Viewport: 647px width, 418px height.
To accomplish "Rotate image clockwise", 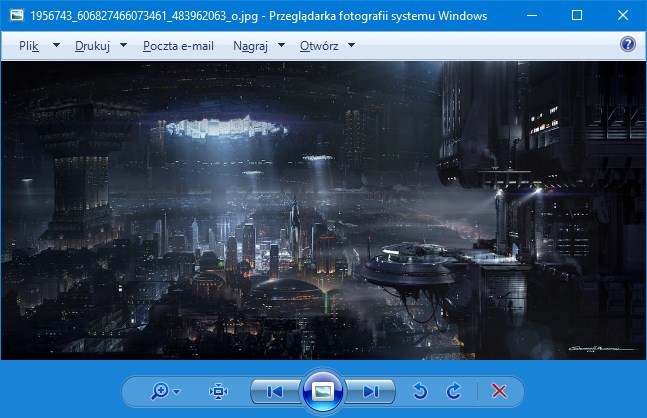I will pyautogui.click(x=454, y=391).
